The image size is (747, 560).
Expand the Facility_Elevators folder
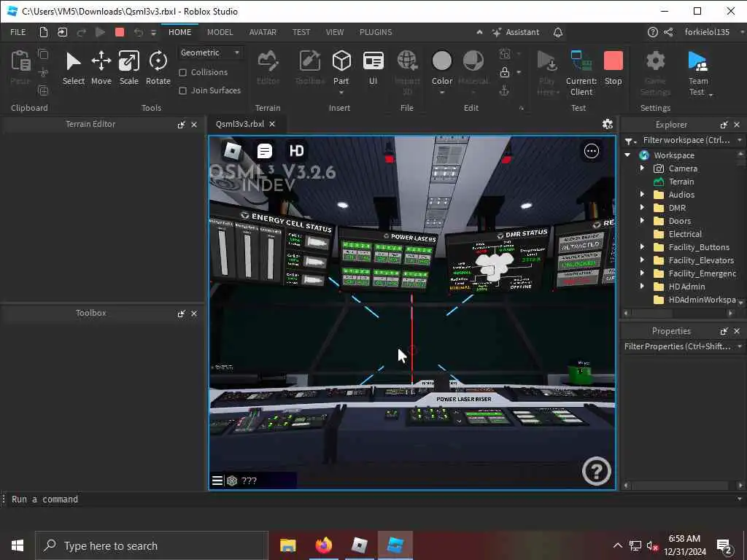coord(642,260)
